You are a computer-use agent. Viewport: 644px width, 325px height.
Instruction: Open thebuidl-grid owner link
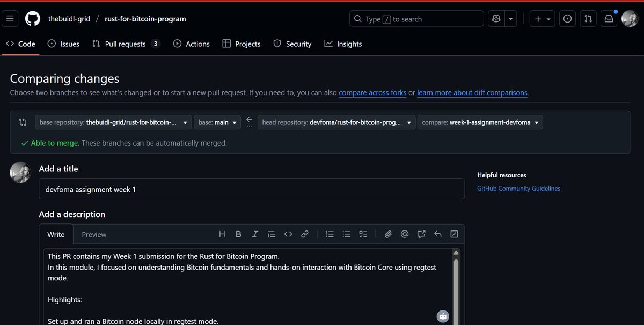point(69,19)
